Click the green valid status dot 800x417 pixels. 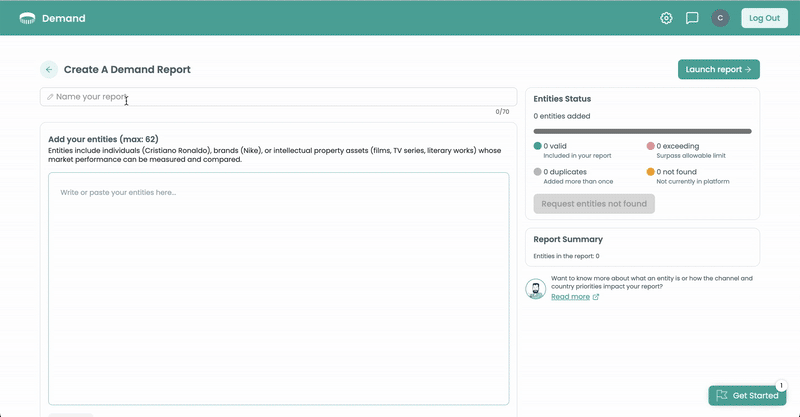pos(537,146)
